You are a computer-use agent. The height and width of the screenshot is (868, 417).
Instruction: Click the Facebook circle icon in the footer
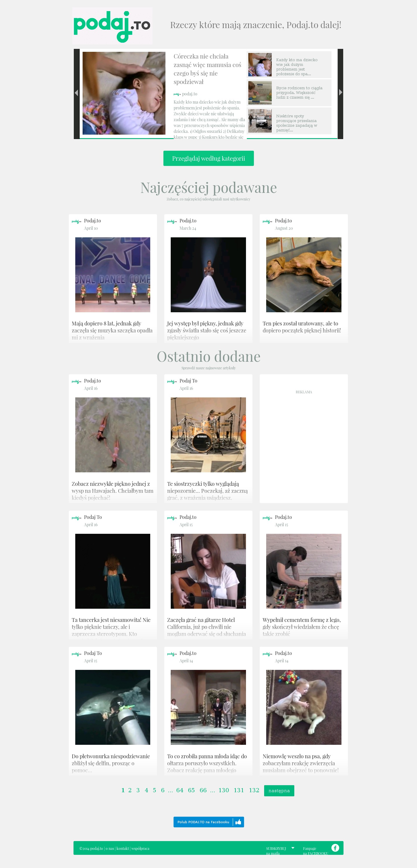click(335, 848)
